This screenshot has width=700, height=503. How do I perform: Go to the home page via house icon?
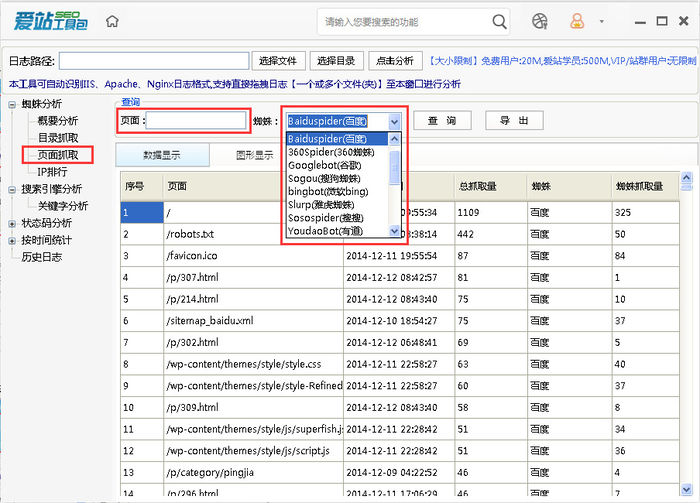(112, 21)
